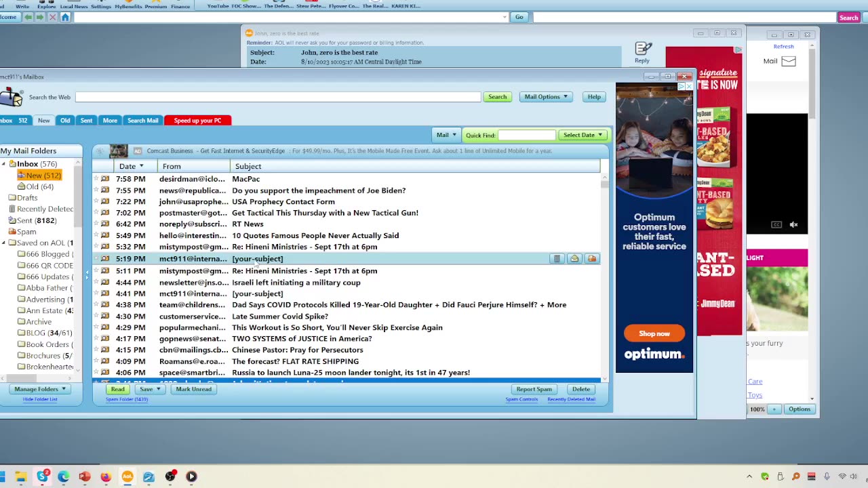Star the 5:49 PM 10 Quotes email
The height and width of the screenshot is (488, 868).
point(96,235)
